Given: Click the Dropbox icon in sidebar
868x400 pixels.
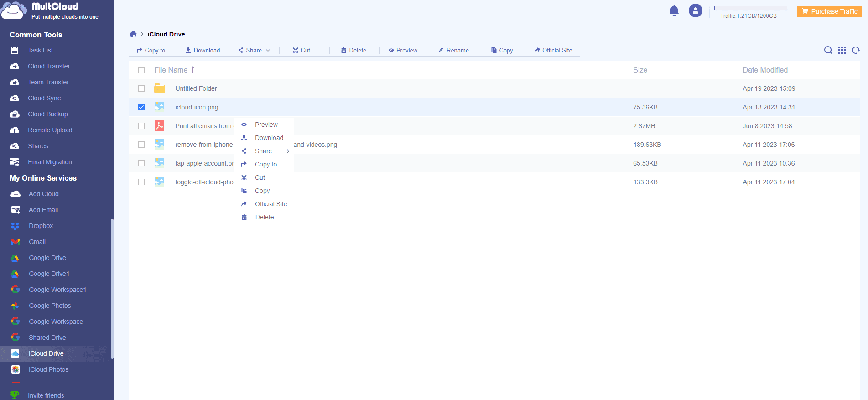Looking at the screenshot, I should [15, 226].
